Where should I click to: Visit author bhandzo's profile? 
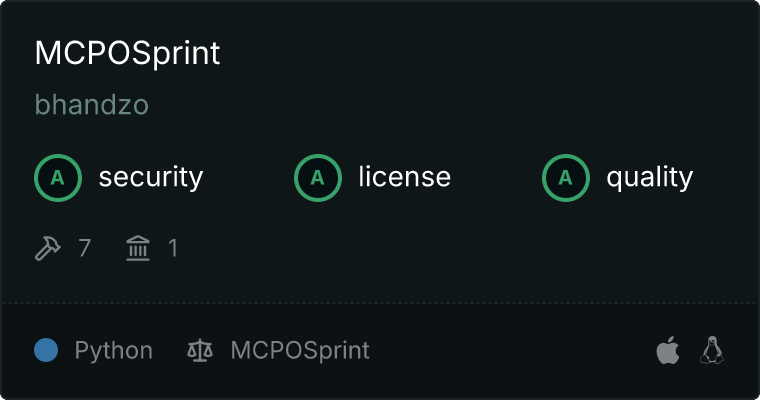[92, 105]
